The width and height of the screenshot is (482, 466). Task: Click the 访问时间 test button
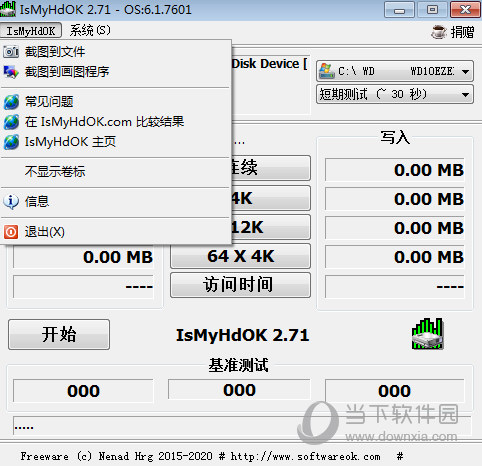click(240, 285)
